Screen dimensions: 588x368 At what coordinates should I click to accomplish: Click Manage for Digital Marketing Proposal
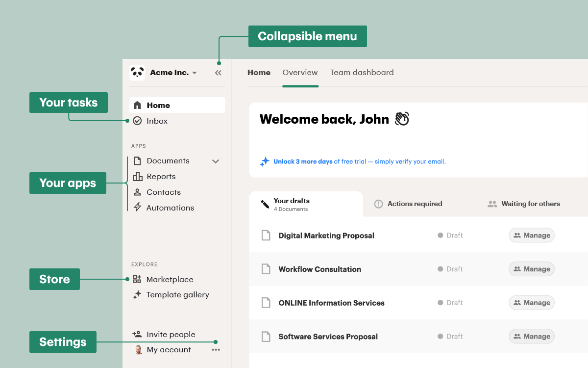point(532,236)
